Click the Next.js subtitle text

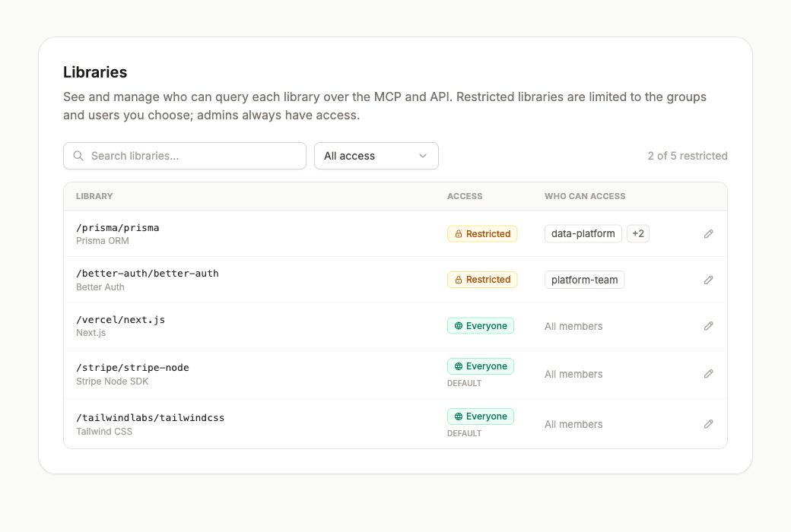coord(91,333)
